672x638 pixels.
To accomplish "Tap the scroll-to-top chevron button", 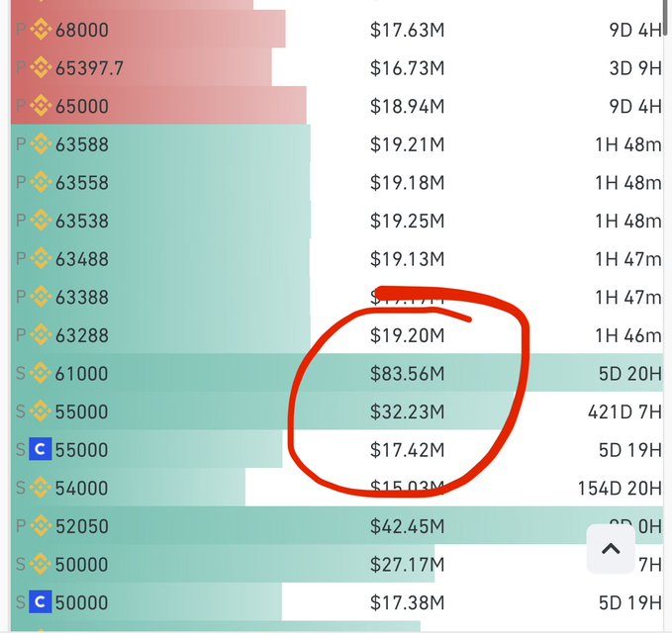I will coord(611,549).
